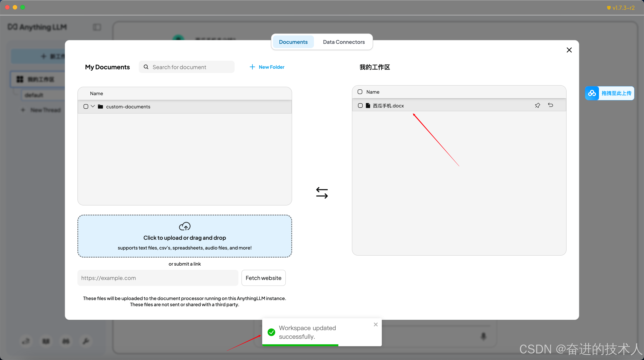
Task: Switch to the Documents tab
Action: click(x=293, y=42)
